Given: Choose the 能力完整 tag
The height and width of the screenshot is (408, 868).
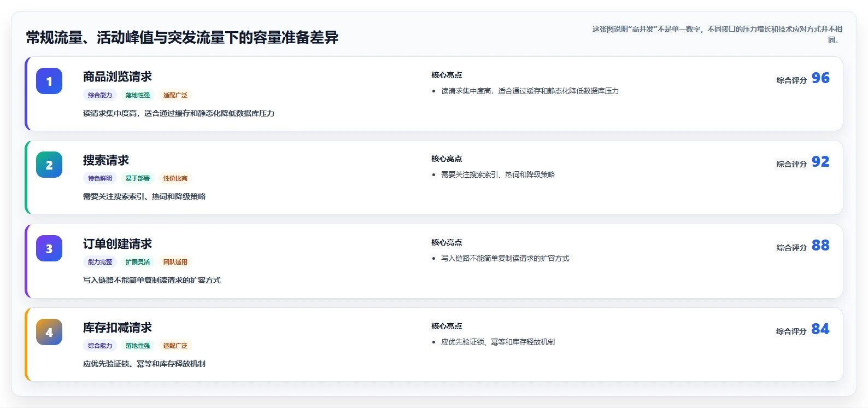Looking at the screenshot, I should point(100,262).
